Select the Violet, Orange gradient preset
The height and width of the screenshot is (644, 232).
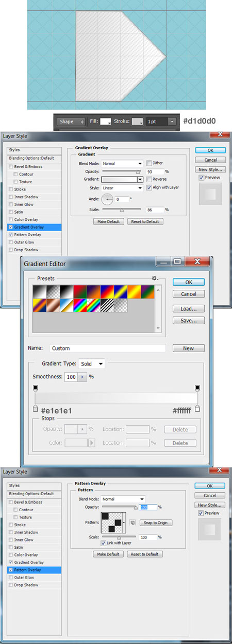pos(93,291)
